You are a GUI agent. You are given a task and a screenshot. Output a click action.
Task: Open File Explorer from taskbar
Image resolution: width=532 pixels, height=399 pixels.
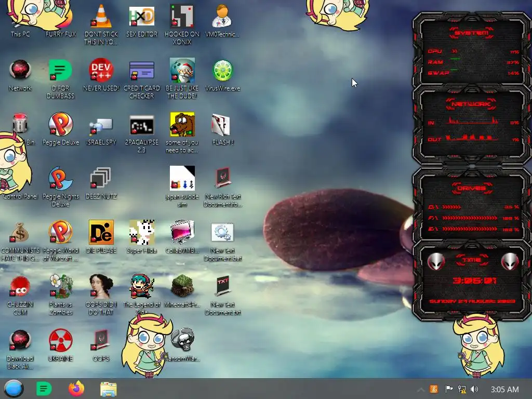(109, 389)
